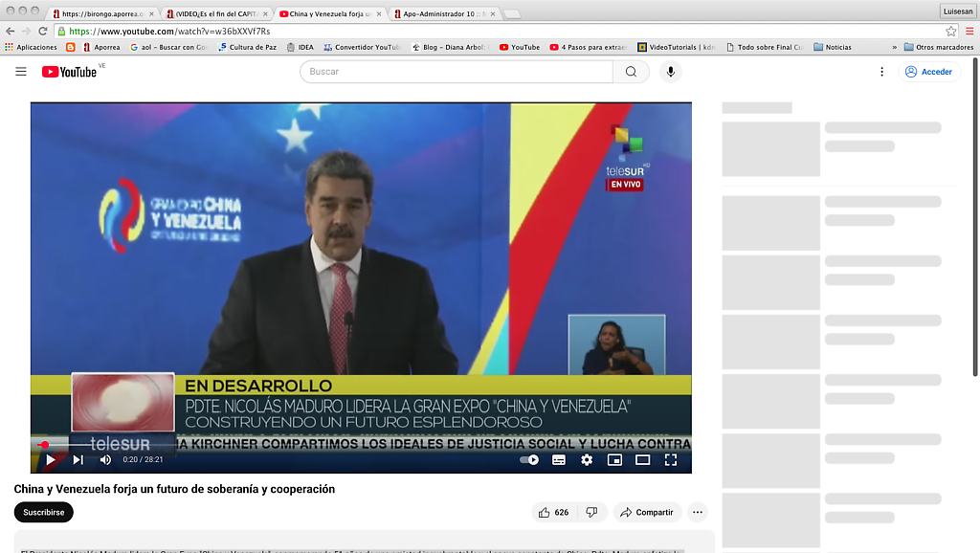
Task: Toggle the autoplay switch
Action: [529, 460]
